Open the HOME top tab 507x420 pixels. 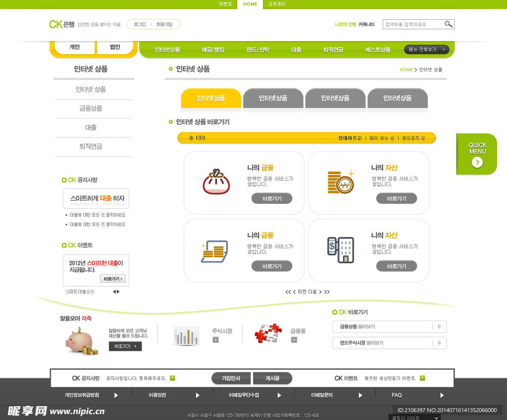coord(250,4)
